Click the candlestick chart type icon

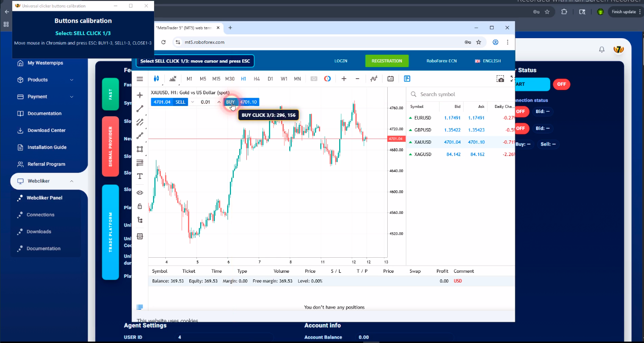tap(156, 79)
